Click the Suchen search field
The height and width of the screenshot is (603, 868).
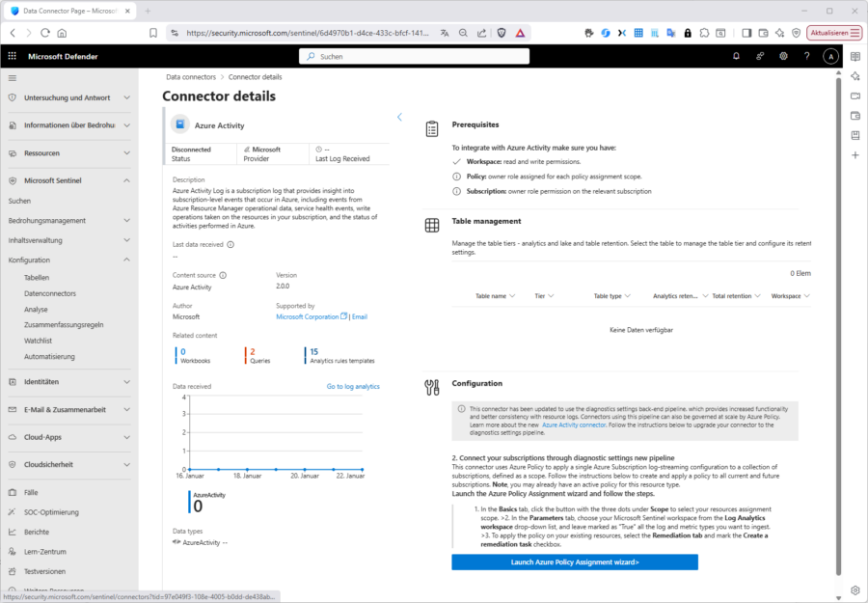pos(414,56)
